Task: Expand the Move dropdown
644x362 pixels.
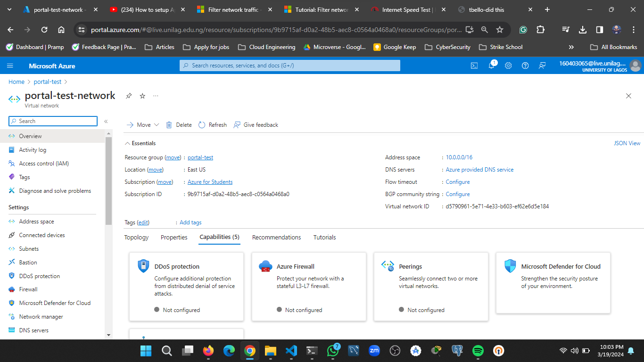Action: coord(143,125)
